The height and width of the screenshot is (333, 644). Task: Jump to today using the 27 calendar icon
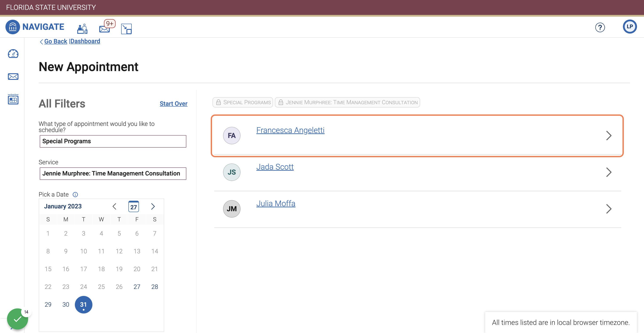133,206
